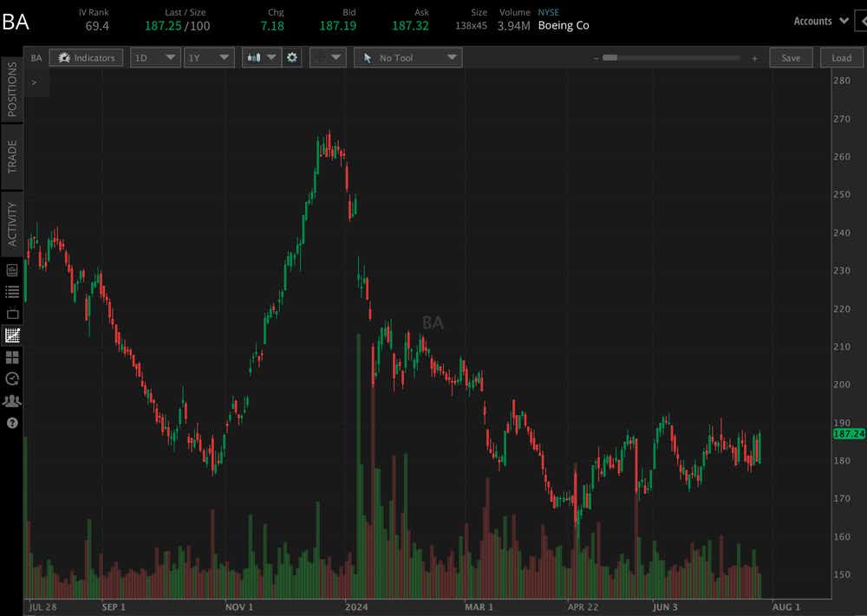Image resolution: width=867 pixels, height=616 pixels.
Task: Adjust the chart zoom slider handle
Action: coord(610,57)
